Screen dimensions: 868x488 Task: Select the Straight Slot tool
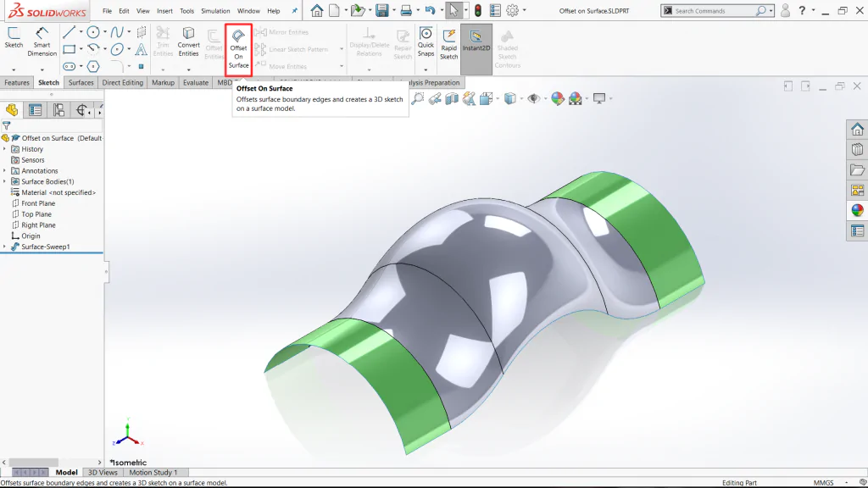pyautogui.click(x=69, y=66)
